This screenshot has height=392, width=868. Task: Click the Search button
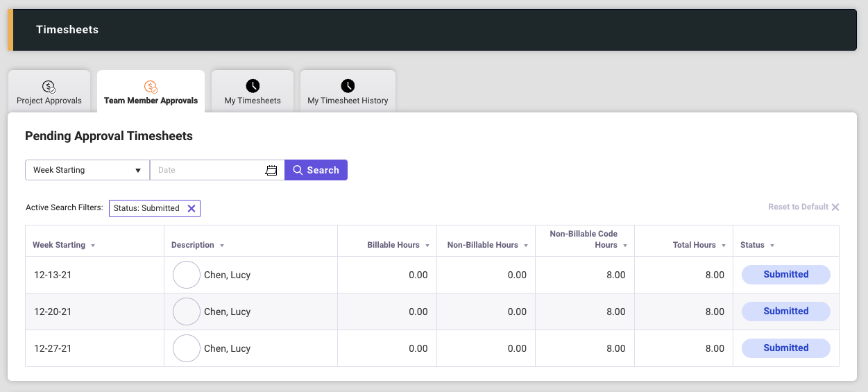(x=316, y=170)
